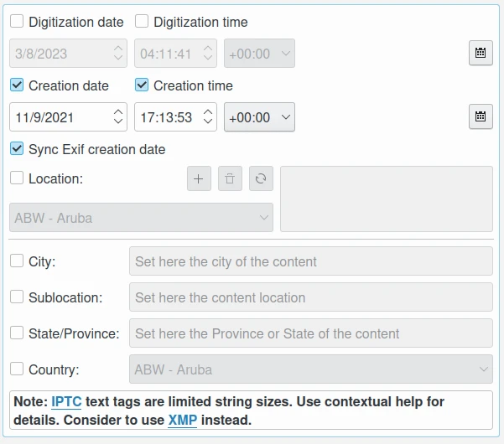Tick the City checkbox
Viewport: 504px width, 444px height.
pos(17,261)
